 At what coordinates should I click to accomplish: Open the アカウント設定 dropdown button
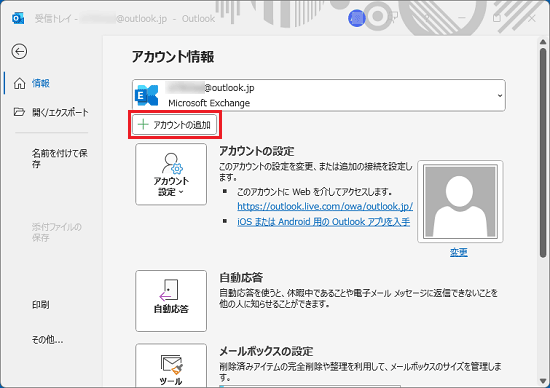171,174
